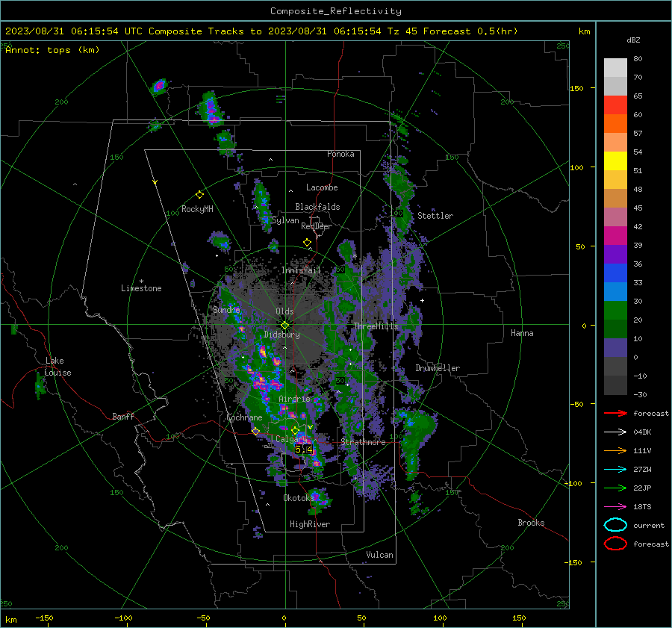Click the Lake Louise label
Image resolution: width=672 pixels, height=628 pixels.
(x=58, y=367)
